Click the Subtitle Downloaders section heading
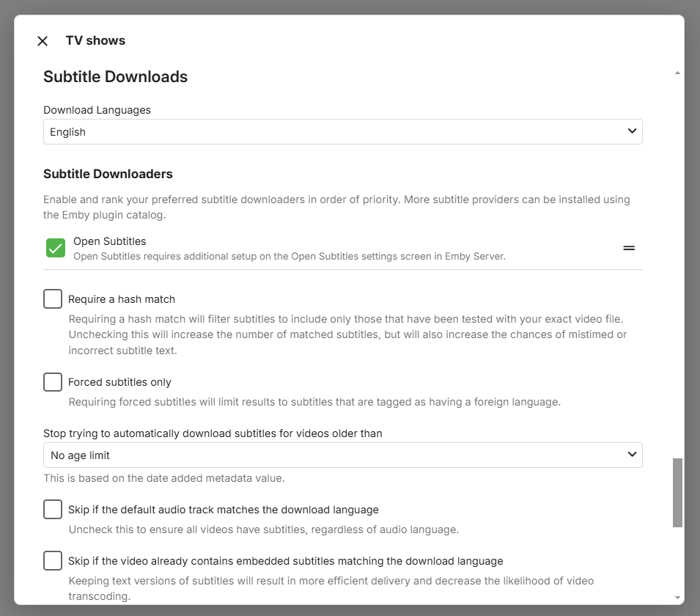Viewport: 700px width, 616px height. tap(108, 175)
